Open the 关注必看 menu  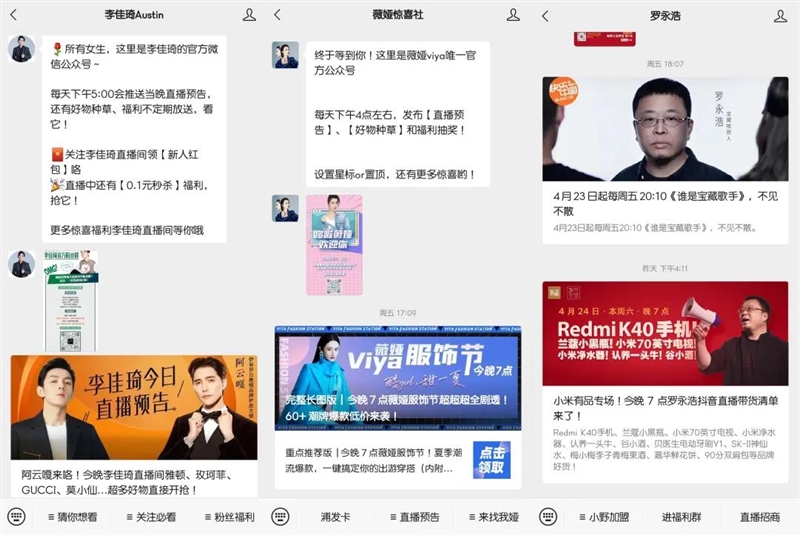(151, 517)
